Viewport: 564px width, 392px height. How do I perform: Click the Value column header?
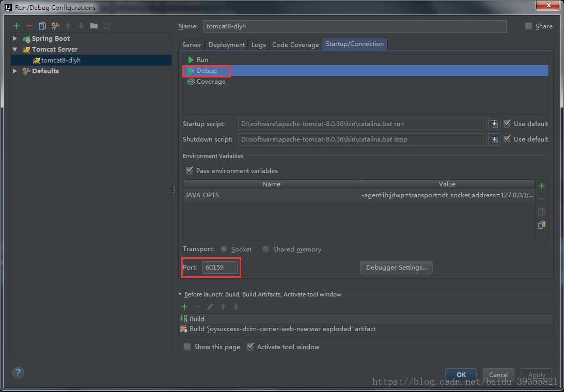(447, 184)
